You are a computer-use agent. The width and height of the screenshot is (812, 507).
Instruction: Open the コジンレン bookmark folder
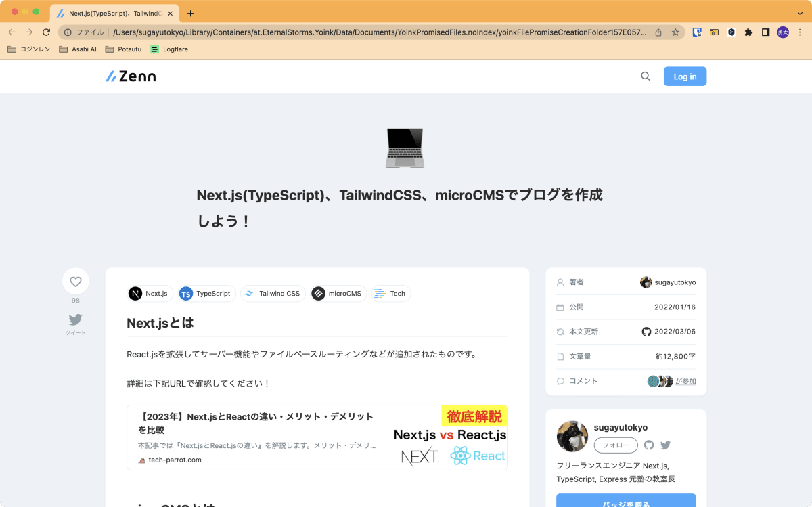[28, 49]
